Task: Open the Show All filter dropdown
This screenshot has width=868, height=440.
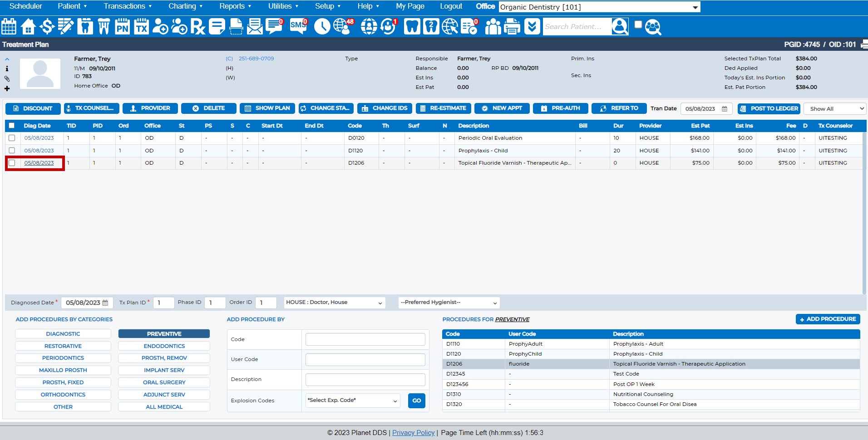Action: tap(834, 109)
